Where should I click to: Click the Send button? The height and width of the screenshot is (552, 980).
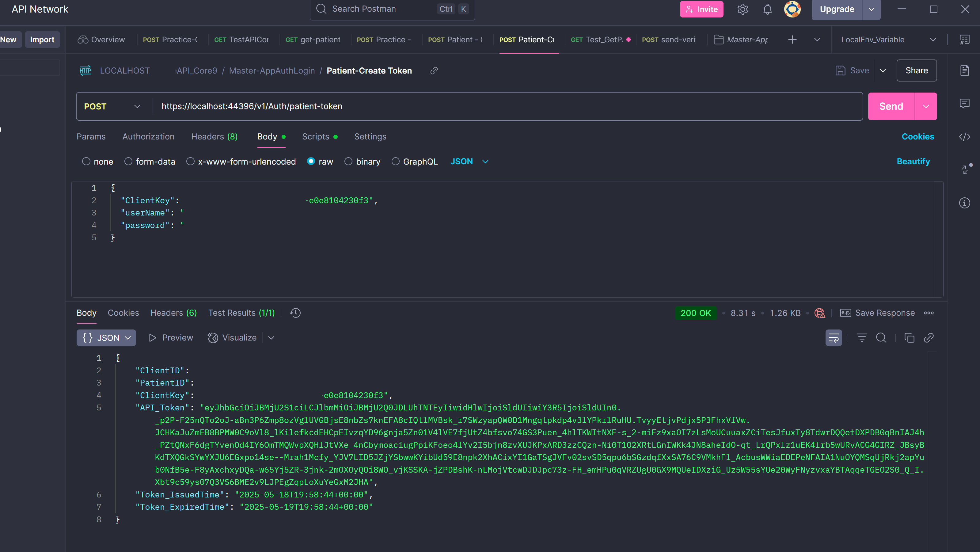point(891,107)
